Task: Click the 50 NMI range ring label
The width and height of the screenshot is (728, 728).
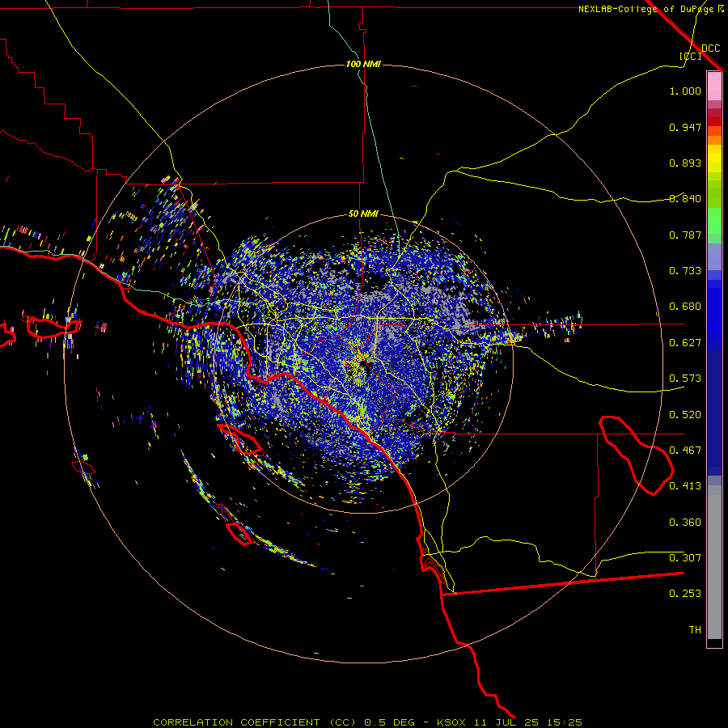Action: click(363, 214)
